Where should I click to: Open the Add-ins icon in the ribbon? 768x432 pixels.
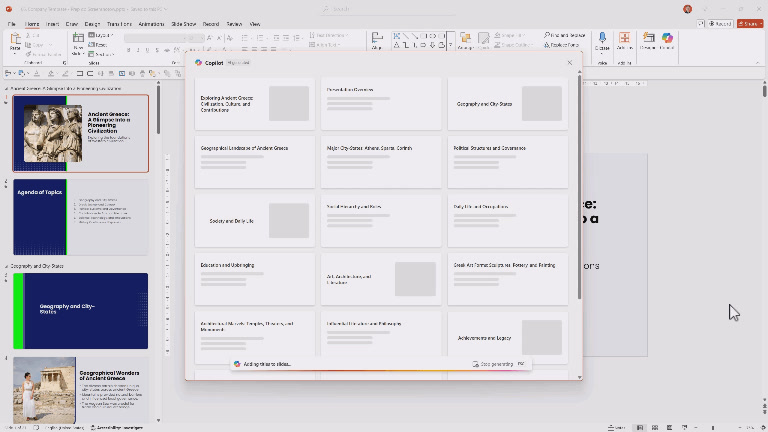(624, 38)
